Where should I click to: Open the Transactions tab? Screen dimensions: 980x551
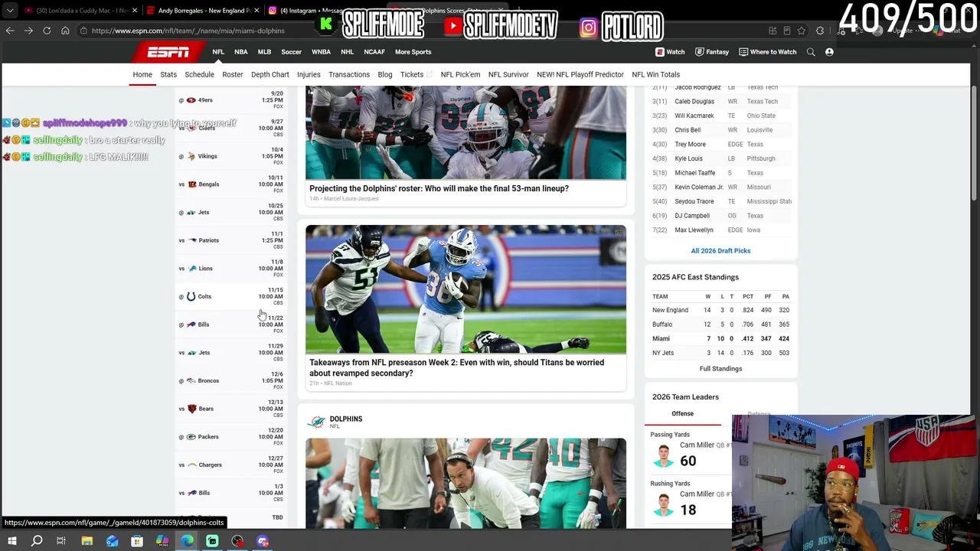(349, 74)
